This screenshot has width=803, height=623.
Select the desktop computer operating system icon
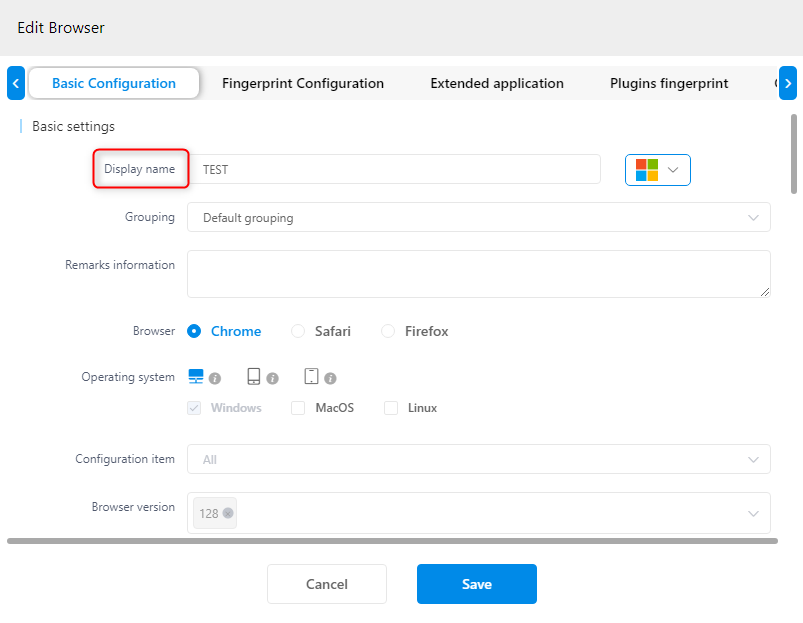196,376
